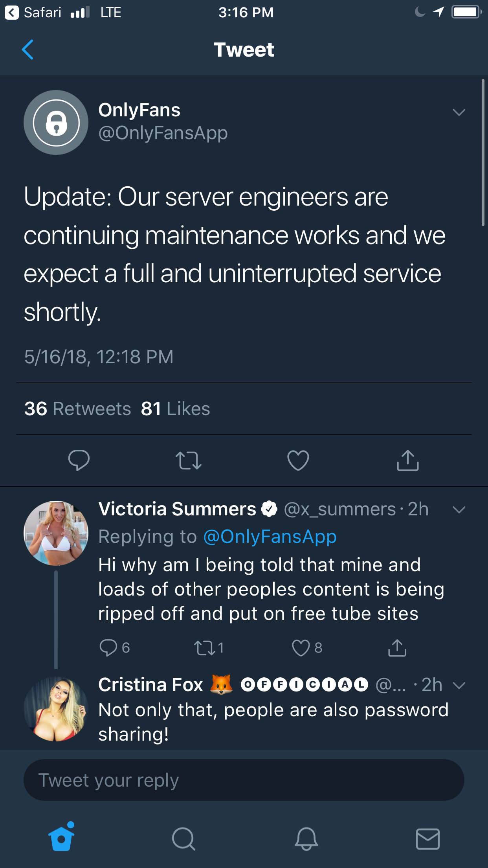Open options chevron on Cristina Fox's reply

pos(459,686)
